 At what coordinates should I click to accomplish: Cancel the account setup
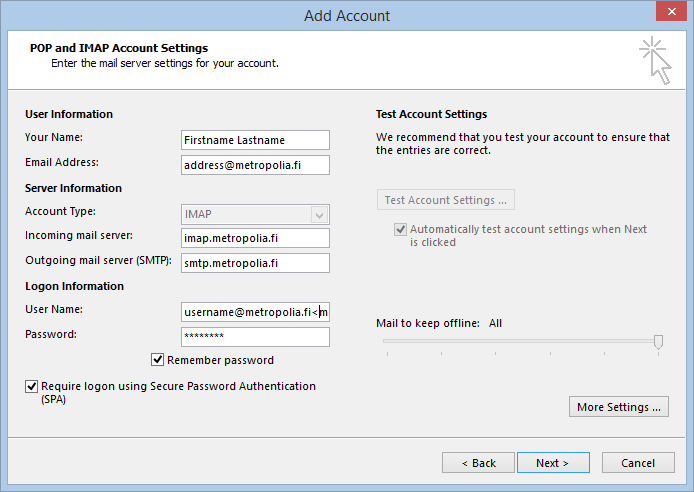(x=638, y=463)
